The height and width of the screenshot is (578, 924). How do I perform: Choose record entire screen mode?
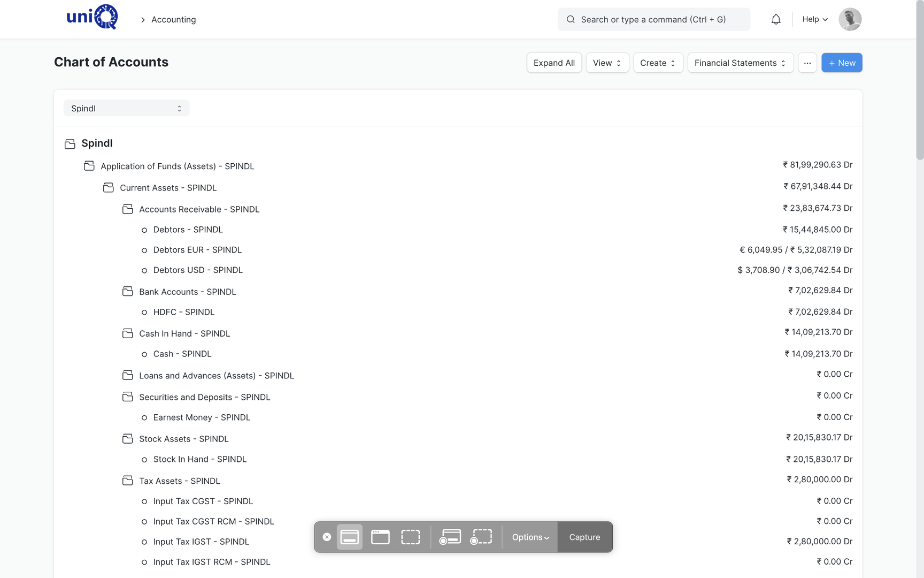coord(450,537)
